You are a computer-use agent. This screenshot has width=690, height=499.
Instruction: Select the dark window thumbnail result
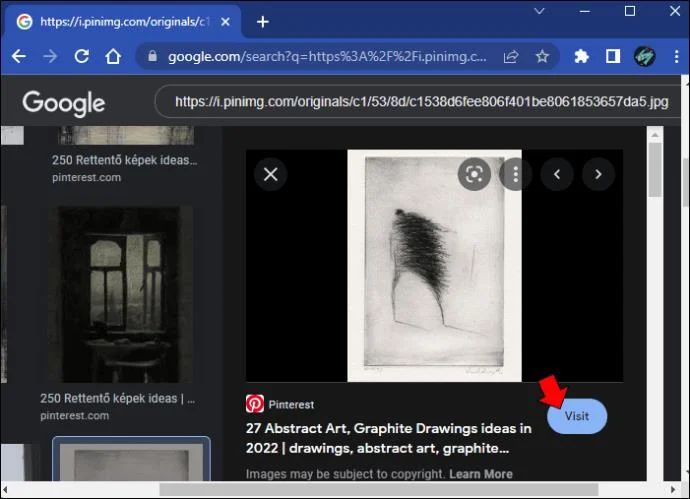(x=120, y=294)
